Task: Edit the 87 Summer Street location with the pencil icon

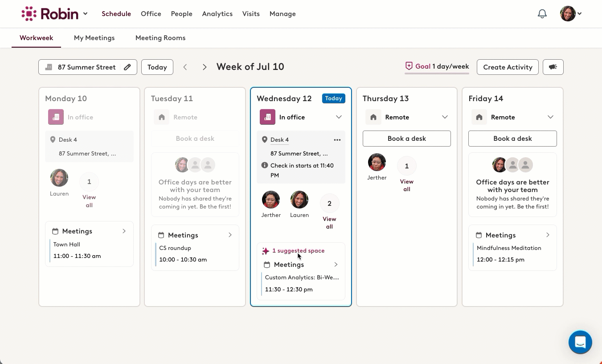Action: (127, 67)
